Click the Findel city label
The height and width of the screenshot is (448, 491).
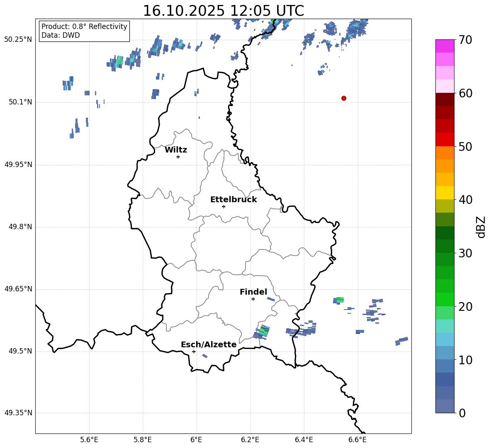pyautogui.click(x=253, y=292)
